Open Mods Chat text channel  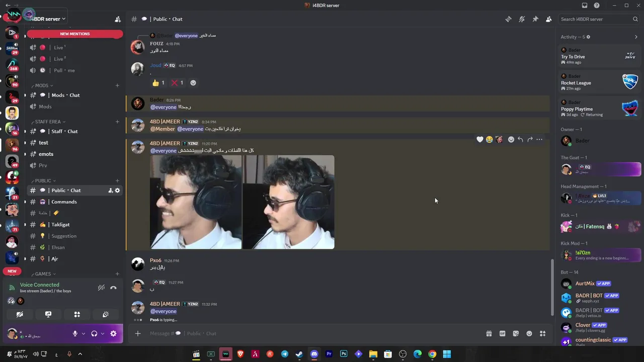coord(74,95)
